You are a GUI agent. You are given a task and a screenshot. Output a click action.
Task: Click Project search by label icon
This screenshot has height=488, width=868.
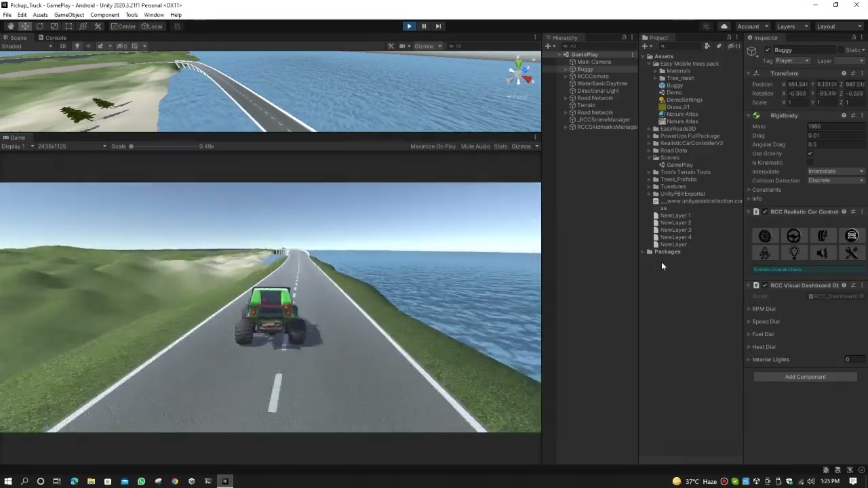719,46
